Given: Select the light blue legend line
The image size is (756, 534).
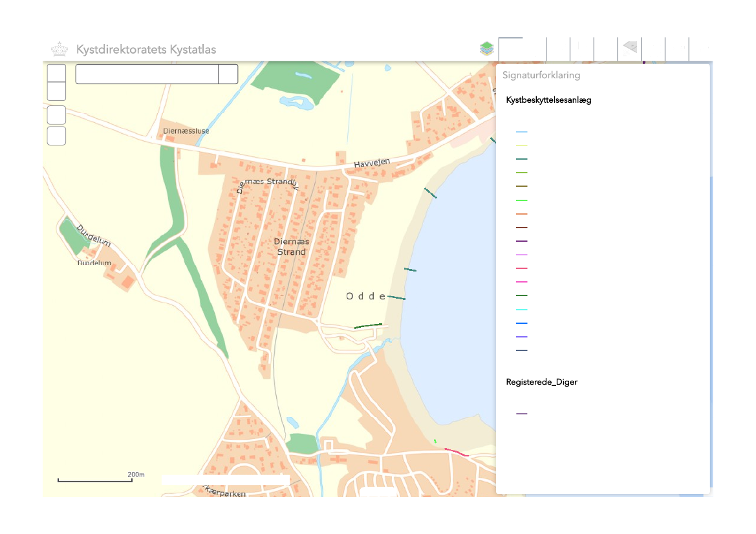Looking at the screenshot, I should [522, 132].
